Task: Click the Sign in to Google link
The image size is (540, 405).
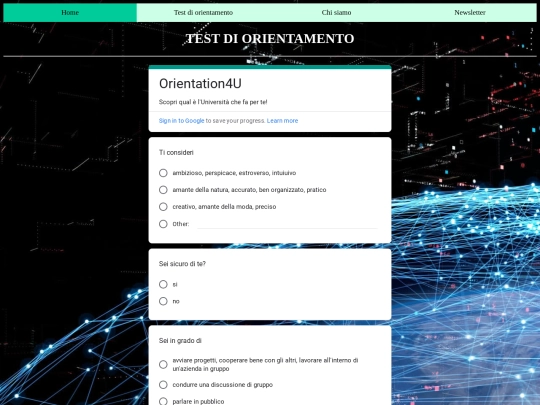Action: tap(181, 121)
